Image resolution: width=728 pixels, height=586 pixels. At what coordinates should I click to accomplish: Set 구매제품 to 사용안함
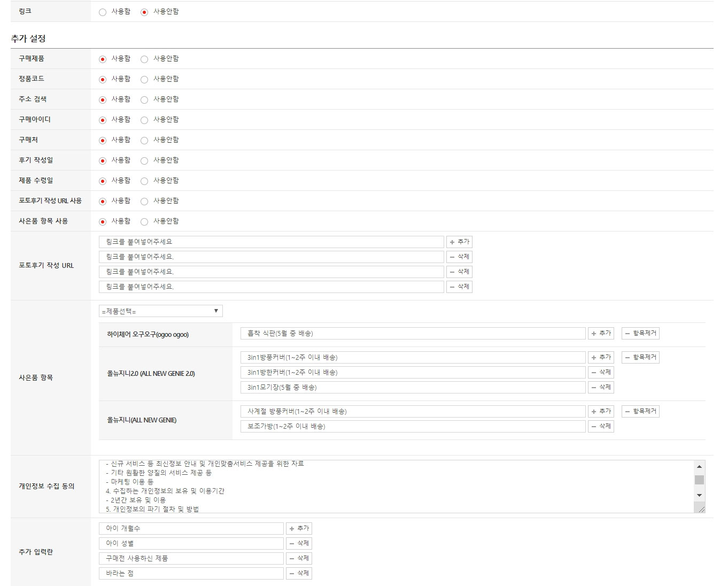point(144,59)
